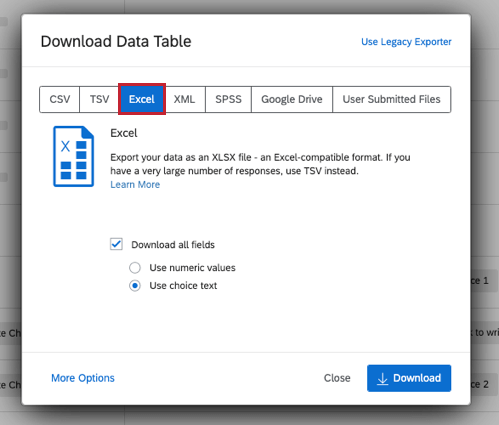Screen dimensions: 499x425
Task: Select the Use numeric values radio button
Action: click(135, 268)
